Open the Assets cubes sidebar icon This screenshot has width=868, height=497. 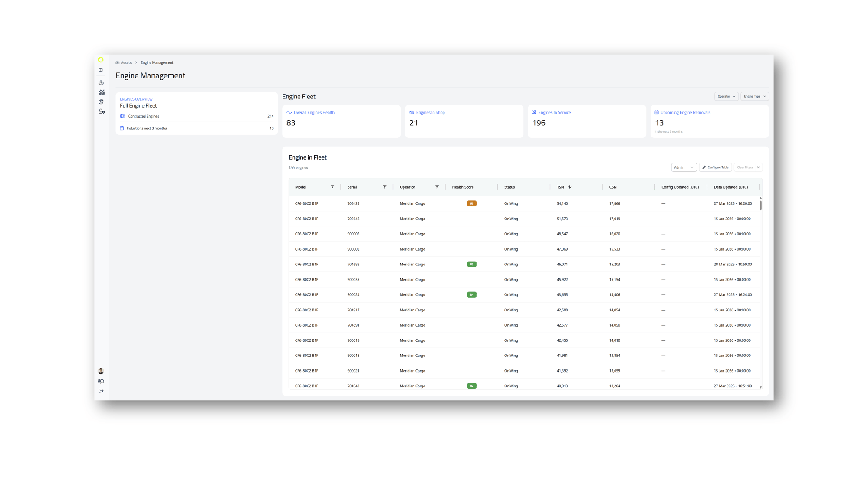[101, 82]
